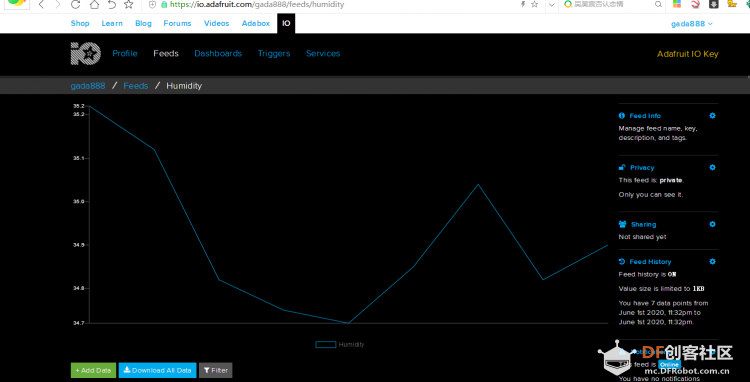Open the Dashboards menu item

pos(218,54)
